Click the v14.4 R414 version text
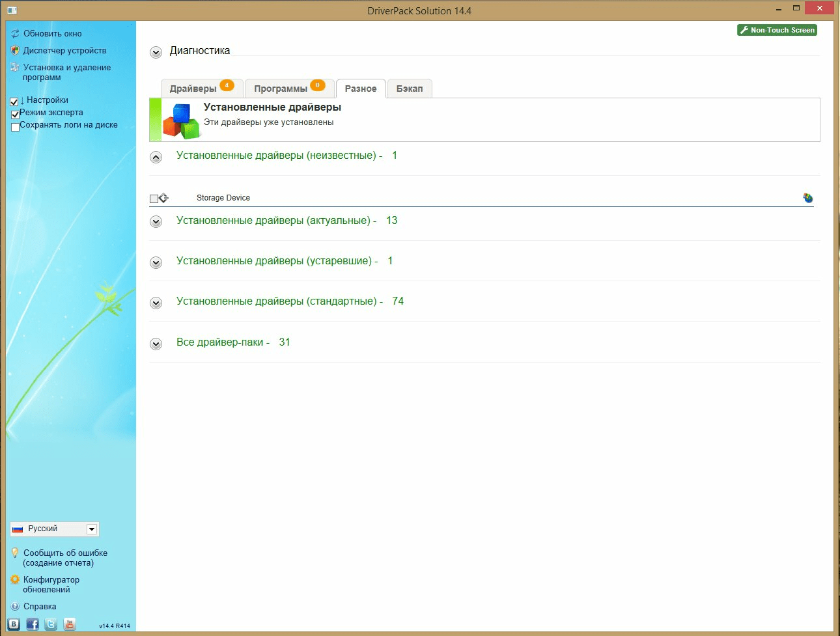Image resolution: width=840 pixels, height=636 pixels. (115, 626)
